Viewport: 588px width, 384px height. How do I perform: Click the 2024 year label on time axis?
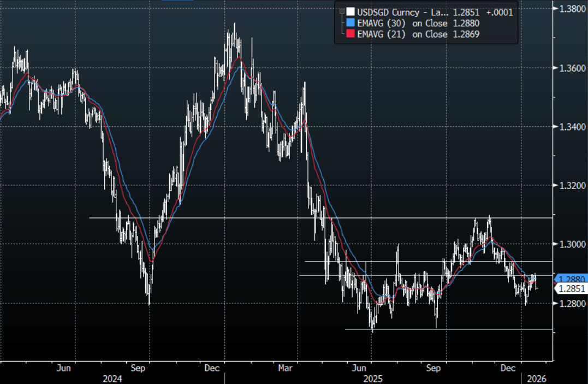click(x=112, y=379)
